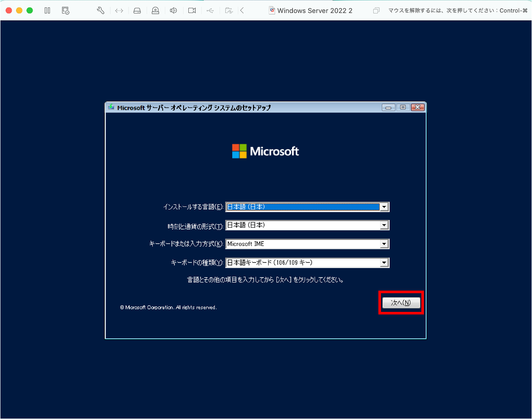Screen dimensions: 532x419
Task: Maximize the setup dialog window
Action: point(403,108)
